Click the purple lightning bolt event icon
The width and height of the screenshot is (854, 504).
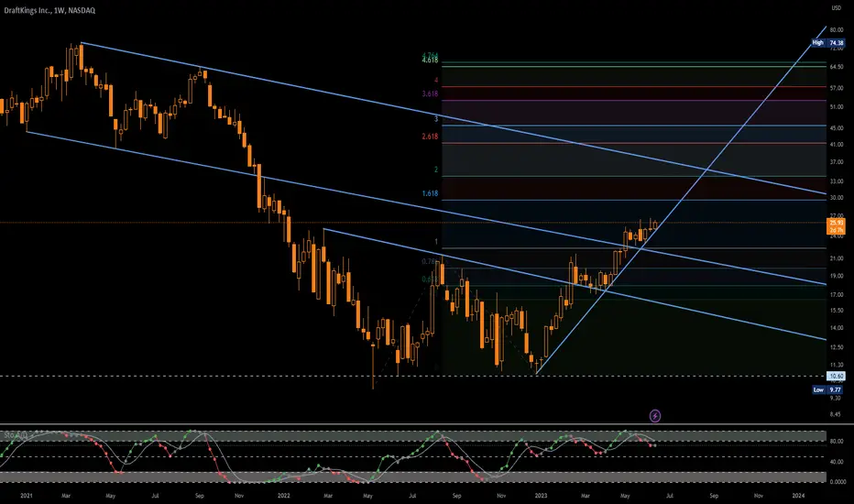pyautogui.click(x=655, y=416)
